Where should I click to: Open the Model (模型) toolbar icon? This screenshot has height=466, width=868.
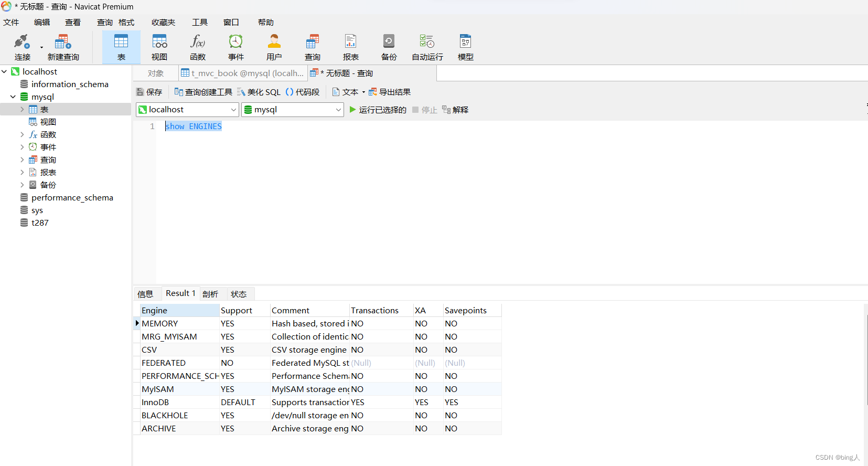point(466,47)
